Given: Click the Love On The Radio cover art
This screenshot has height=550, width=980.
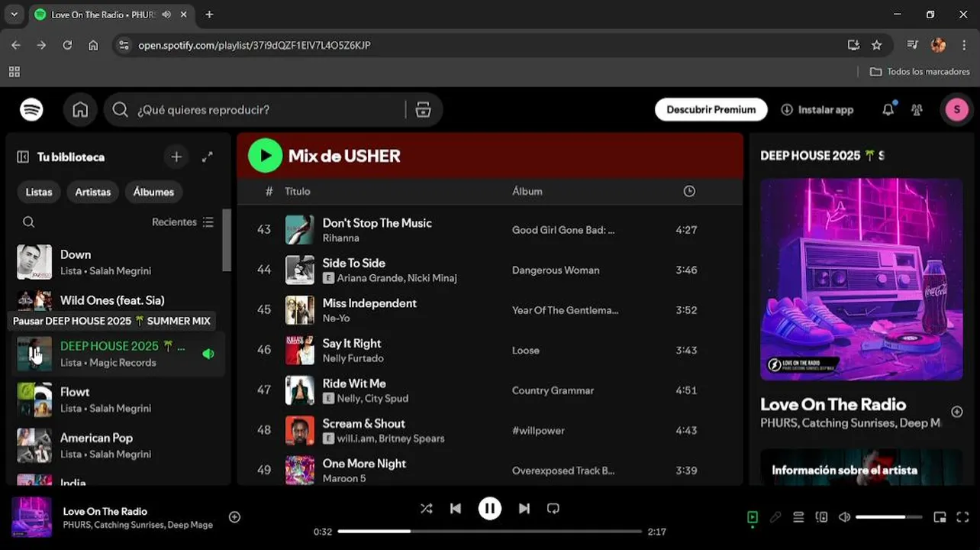Looking at the screenshot, I should click(x=861, y=280).
